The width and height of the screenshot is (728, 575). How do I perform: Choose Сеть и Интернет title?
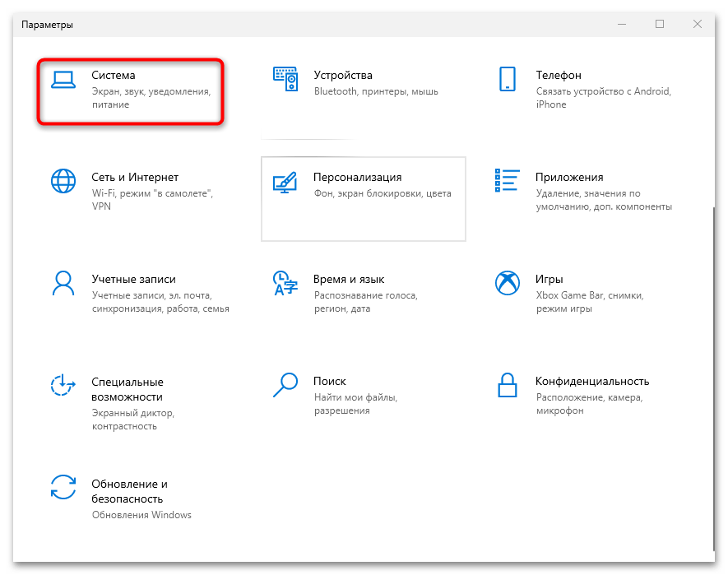(x=135, y=177)
